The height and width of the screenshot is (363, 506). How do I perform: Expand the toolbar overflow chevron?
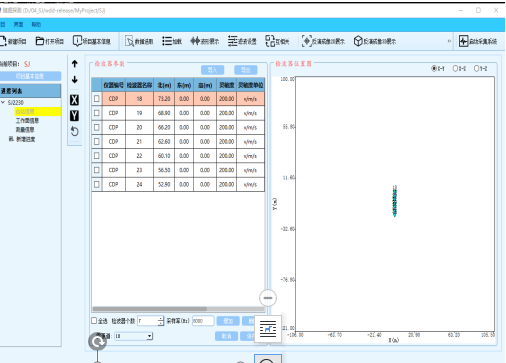tap(449, 41)
